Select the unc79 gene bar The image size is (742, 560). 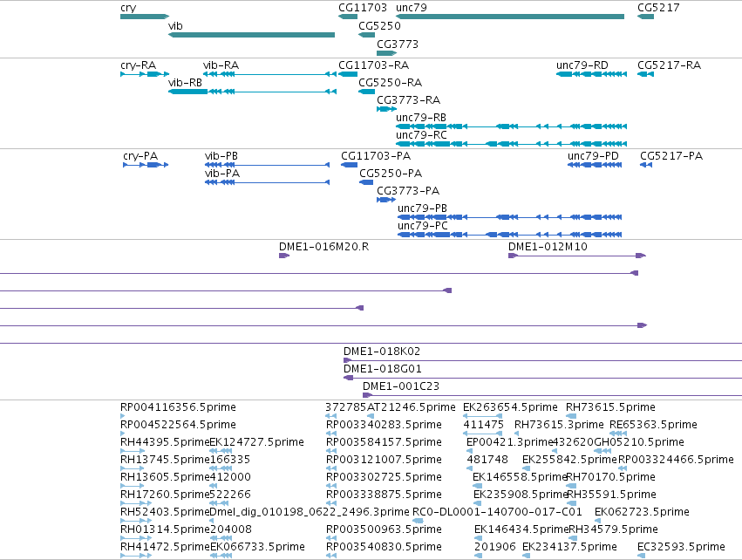click(x=510, y=17)
